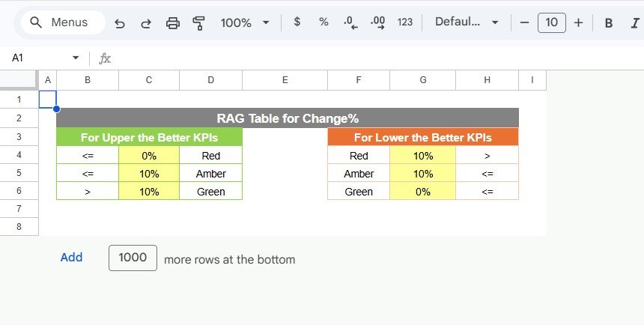Click the 1000 rows count field
This screenshot has width=644, height=325.
point(133,258)
